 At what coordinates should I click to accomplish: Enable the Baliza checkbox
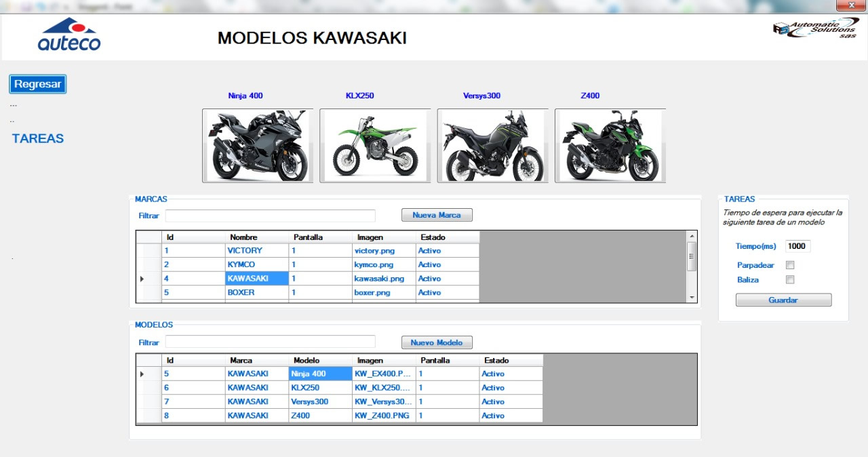pos(789,279)
